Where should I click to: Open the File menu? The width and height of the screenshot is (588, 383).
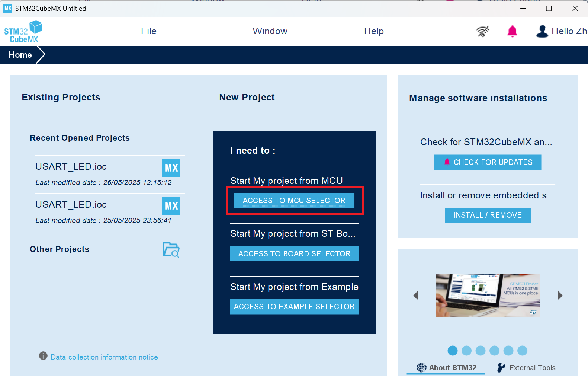click(149, 31)
